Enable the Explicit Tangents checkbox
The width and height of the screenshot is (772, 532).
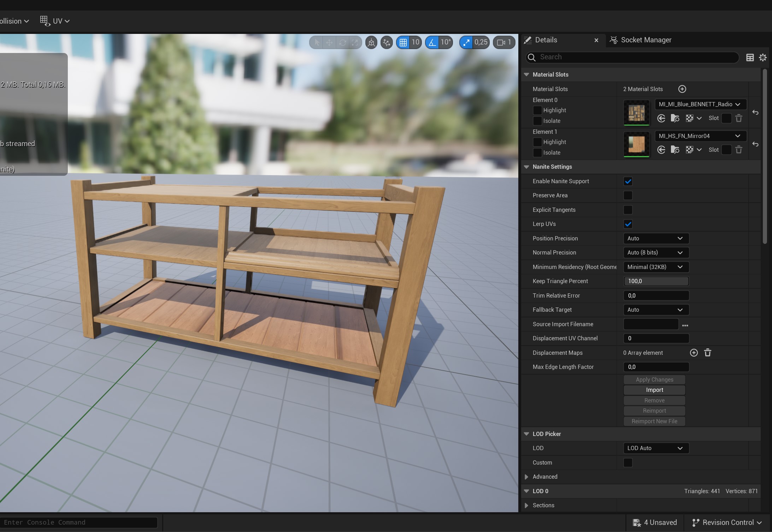[x=628, y=210]
